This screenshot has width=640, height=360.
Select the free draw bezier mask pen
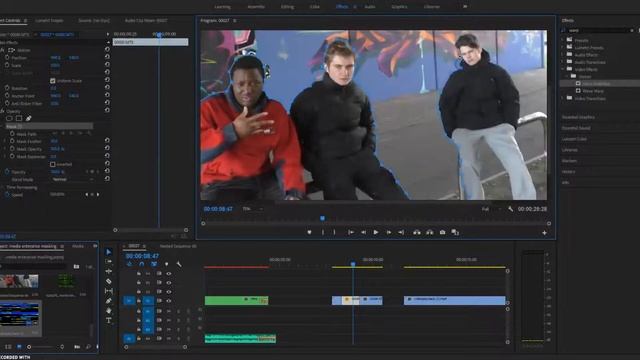tap(29, 118)
